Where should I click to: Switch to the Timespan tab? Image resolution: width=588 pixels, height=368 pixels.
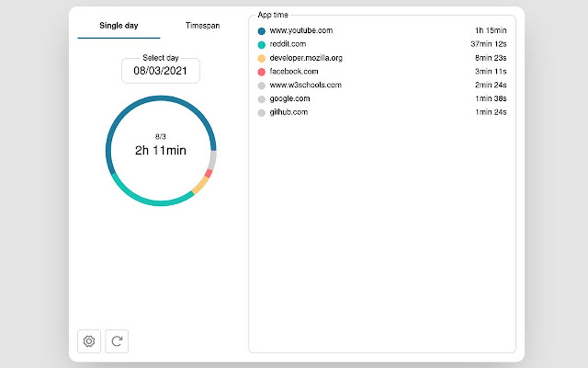pyautogui.click(x=202, y=25)
